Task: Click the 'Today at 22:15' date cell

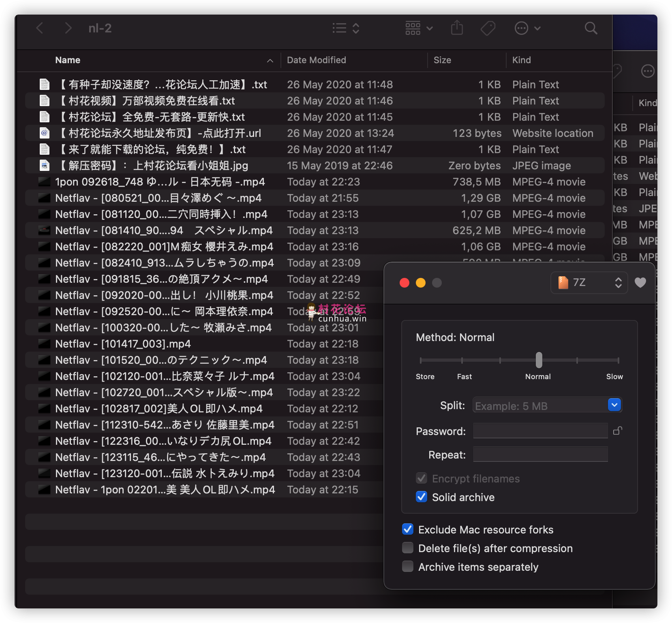Action: [323, 489]
